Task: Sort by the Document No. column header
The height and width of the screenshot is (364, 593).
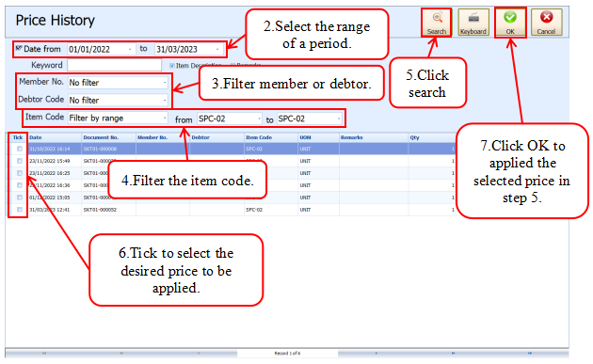Action: pyautogui.click(x=108, y=137)
